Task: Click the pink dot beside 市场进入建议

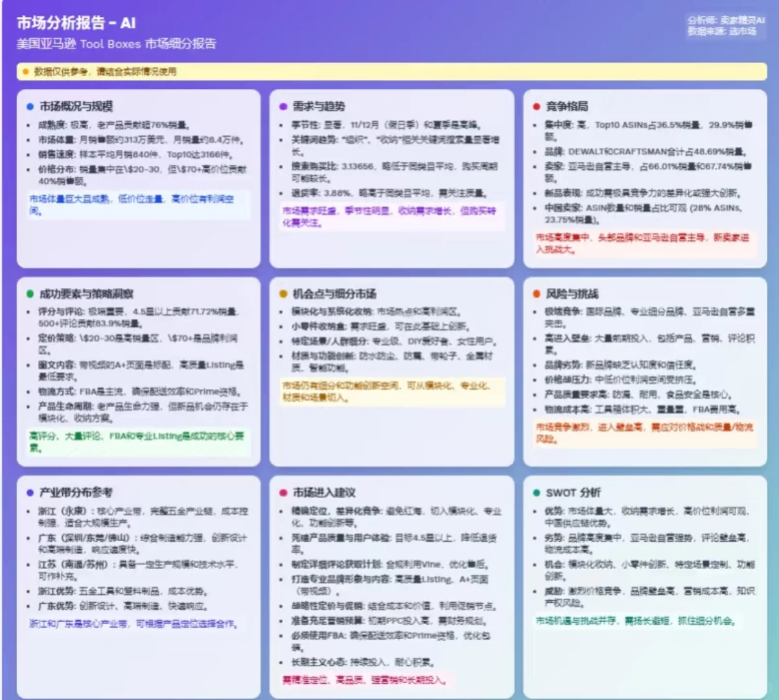Action: pyautogui.click(x=283, y=493)
